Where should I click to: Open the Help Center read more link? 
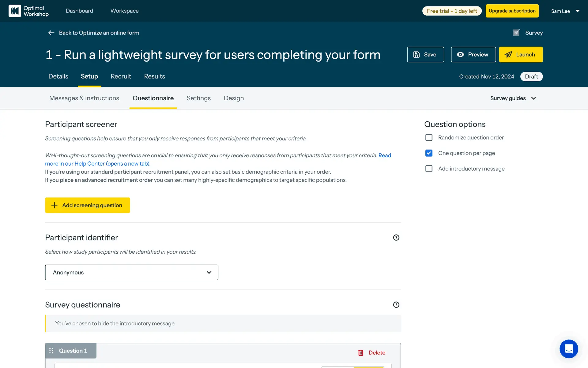click(97, 164)
